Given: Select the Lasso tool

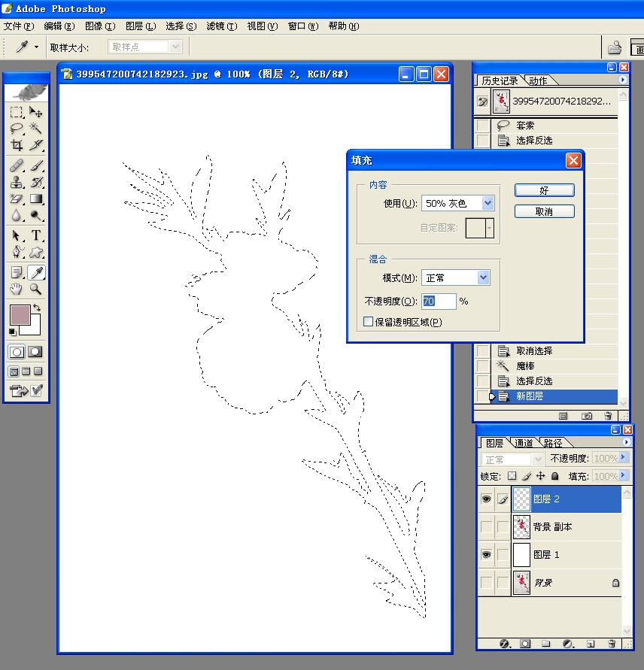Looking at the screenshot, I should coord(17,129).
